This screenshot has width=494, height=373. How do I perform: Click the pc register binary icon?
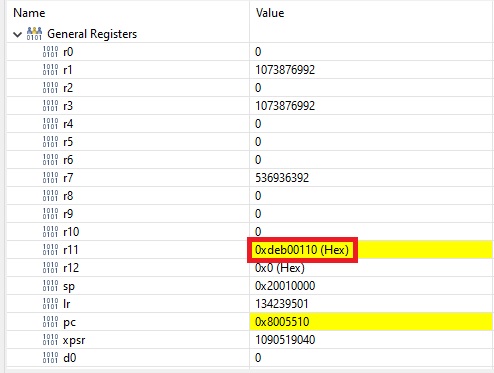(x=50, y=322)
